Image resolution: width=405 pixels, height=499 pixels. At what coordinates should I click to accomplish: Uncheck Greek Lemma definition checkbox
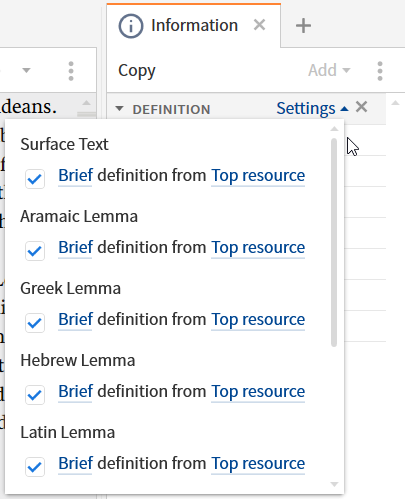pyautogui.click(x=35, y=323)
